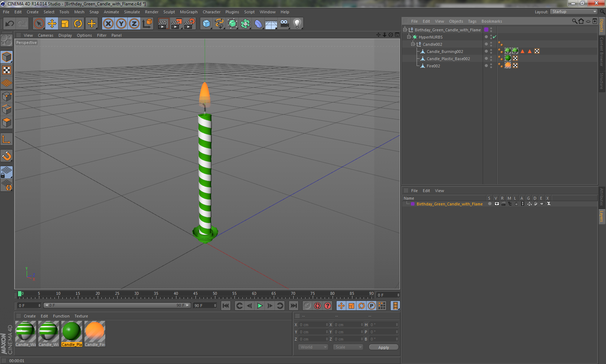Render to Picture Viewer
This screenshot has height=364, width=606.
tap(176, 24)
